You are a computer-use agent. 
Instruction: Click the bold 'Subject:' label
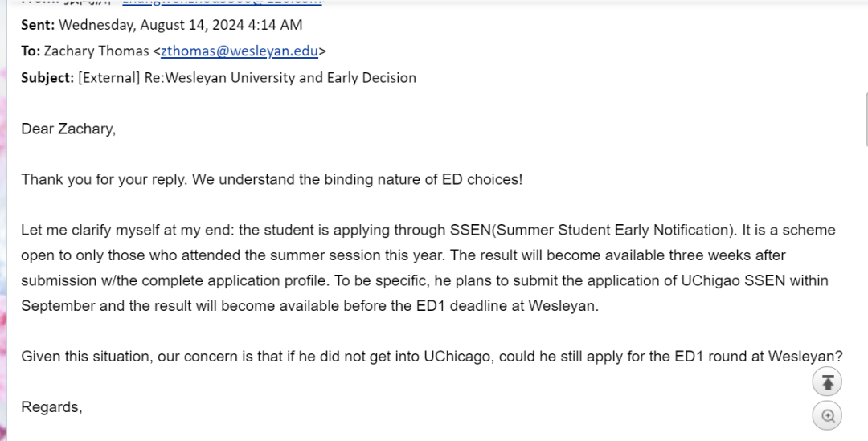coord(47,77)
